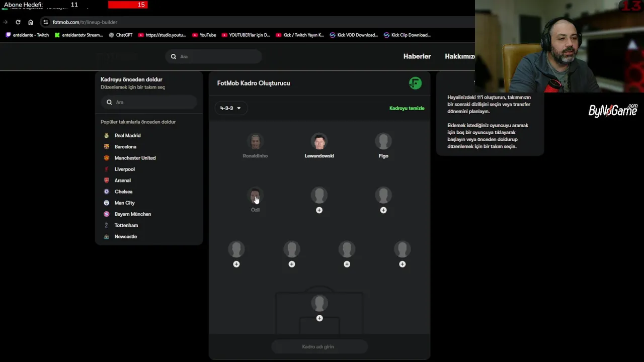Select the Ozil midfielder slot

click(255, 200)
